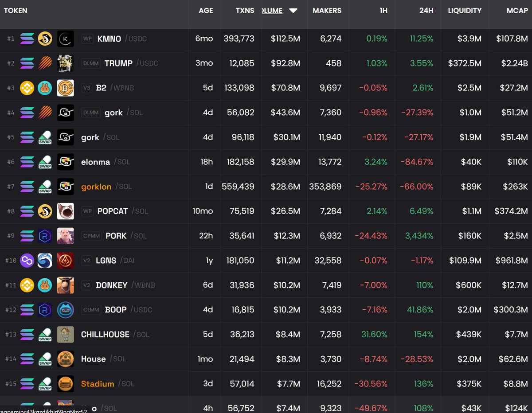The image size is (532, 413).
Task: Click the 181,050 transactions value for LGNS
Action: point(239,261)
